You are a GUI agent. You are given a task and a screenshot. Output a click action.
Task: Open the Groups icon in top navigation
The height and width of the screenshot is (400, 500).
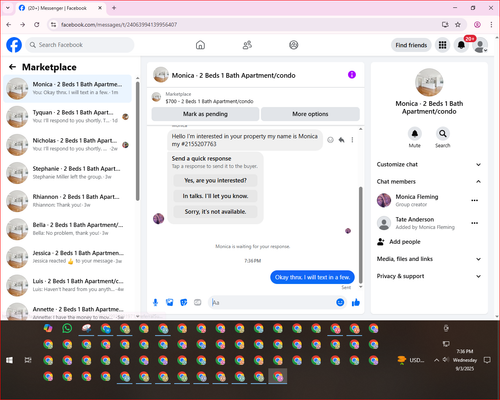point(294,45)
